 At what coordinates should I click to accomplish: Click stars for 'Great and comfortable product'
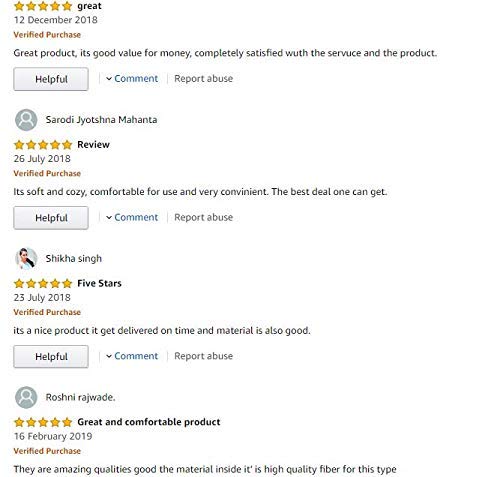[x=43, y=422]
